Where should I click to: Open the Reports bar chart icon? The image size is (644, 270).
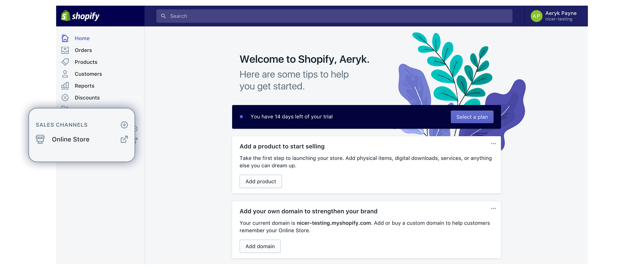(x=65, y=86)
